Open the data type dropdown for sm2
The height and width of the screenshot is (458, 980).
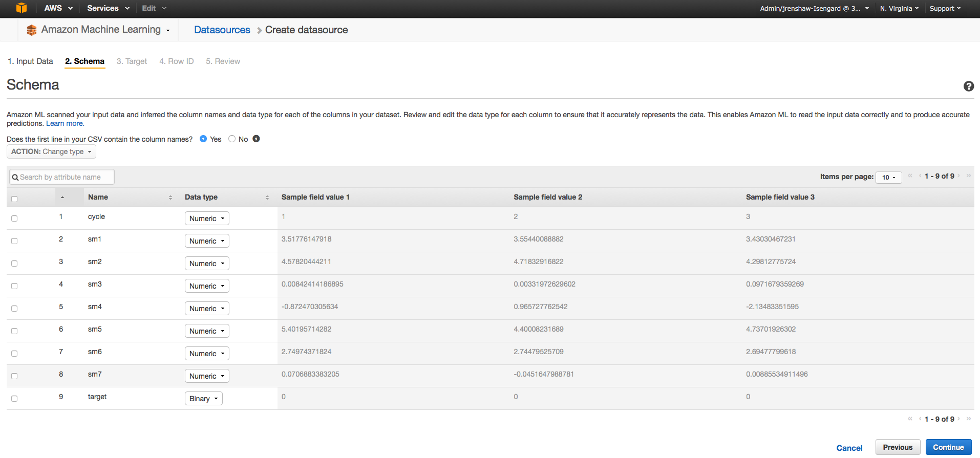coord(207,264)
